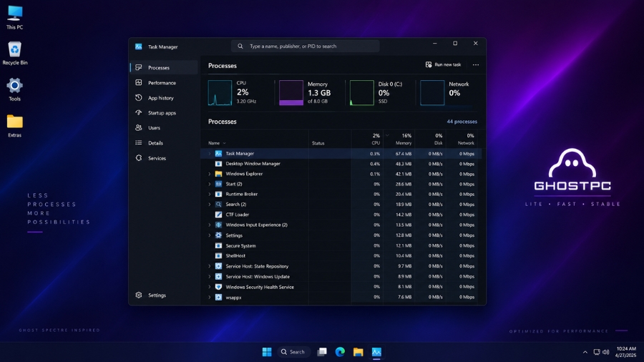Screen dimensions: 644x362
Task: Click the running Task Manager taskbar icon
Action: tap(376, 352)
